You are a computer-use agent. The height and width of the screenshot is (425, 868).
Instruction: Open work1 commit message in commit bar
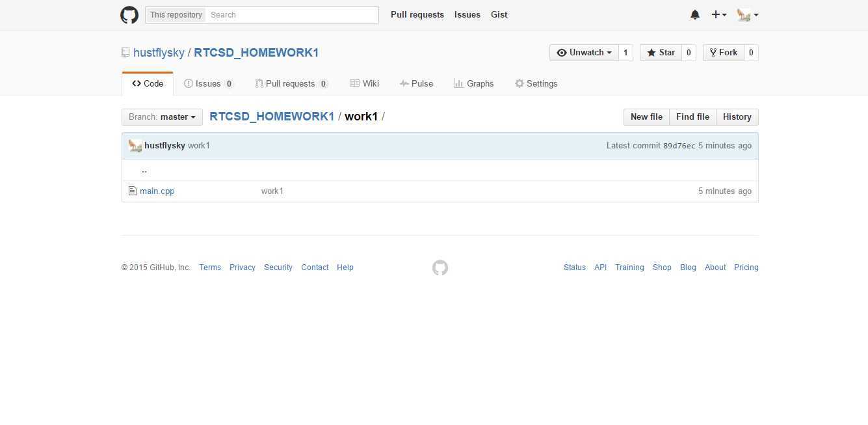pyautogui.click(x=199, y=146)
